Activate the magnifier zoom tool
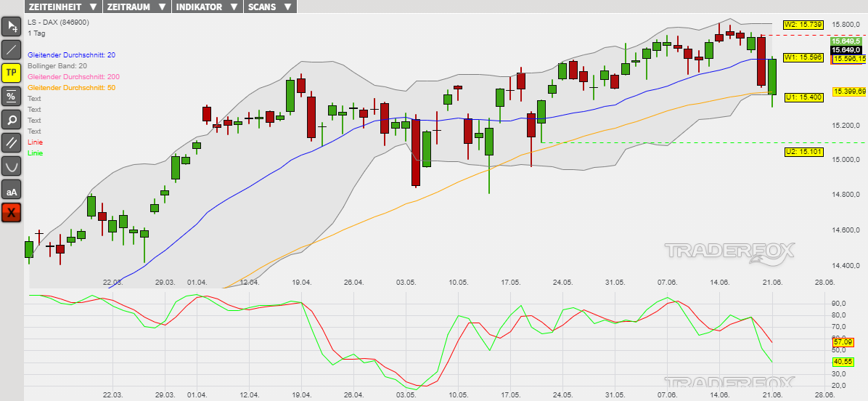Image resolution: width=868 pixels, height=401 pixels. coord(12,119)
